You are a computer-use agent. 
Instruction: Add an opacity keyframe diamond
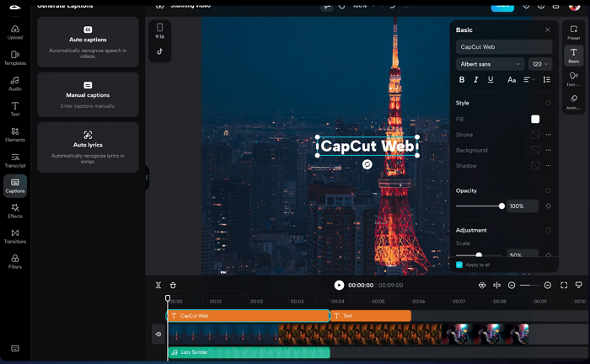[548, 206]
